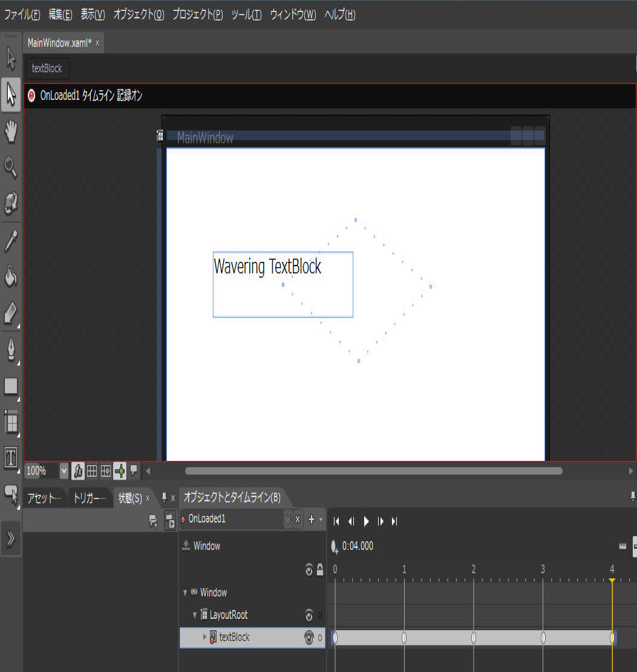637x672 pixels.
Task: Select the Pan (hand) tool
Action: coord(11,131)
